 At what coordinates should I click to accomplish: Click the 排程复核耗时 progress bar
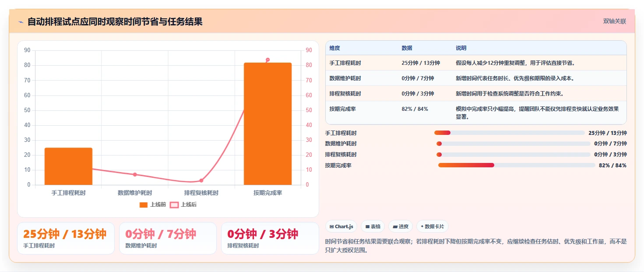click(x=513, y=155)
